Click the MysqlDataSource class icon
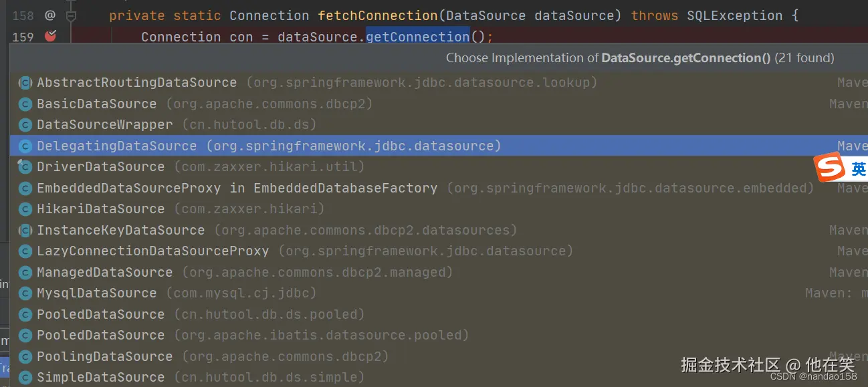 25,293
